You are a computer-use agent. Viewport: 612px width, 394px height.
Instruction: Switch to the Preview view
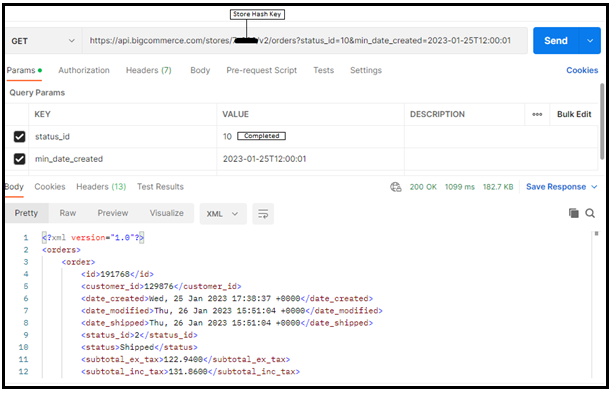point(113,213)
